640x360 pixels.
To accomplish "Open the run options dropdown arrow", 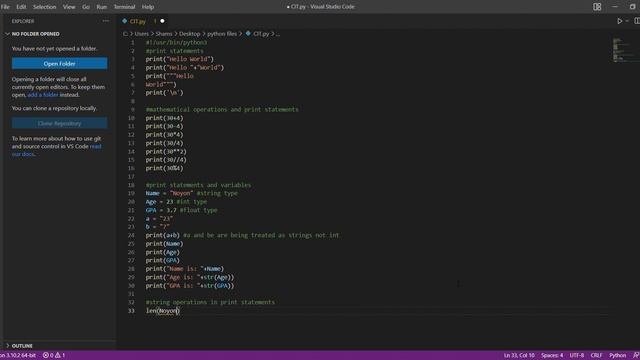I will click(x=627, y=21).
